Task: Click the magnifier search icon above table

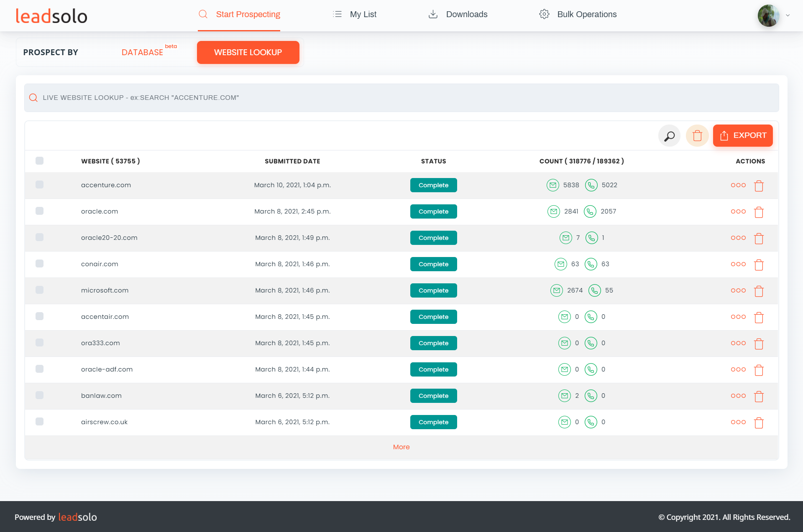Action: [x=669, y=136]
